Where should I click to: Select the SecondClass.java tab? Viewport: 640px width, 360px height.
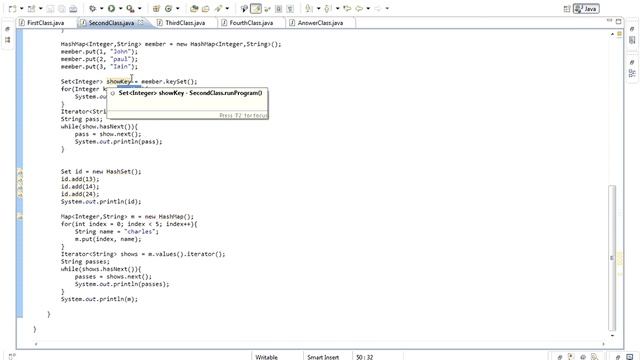pos(111,23)
